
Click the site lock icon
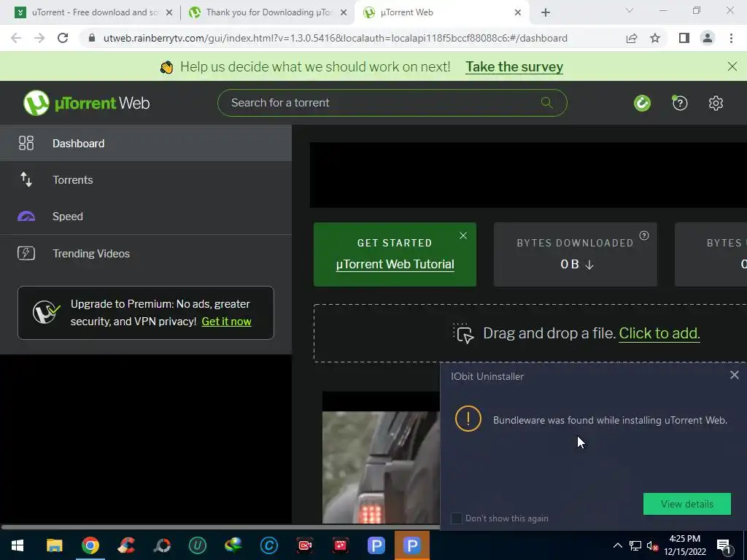point(92,38)
